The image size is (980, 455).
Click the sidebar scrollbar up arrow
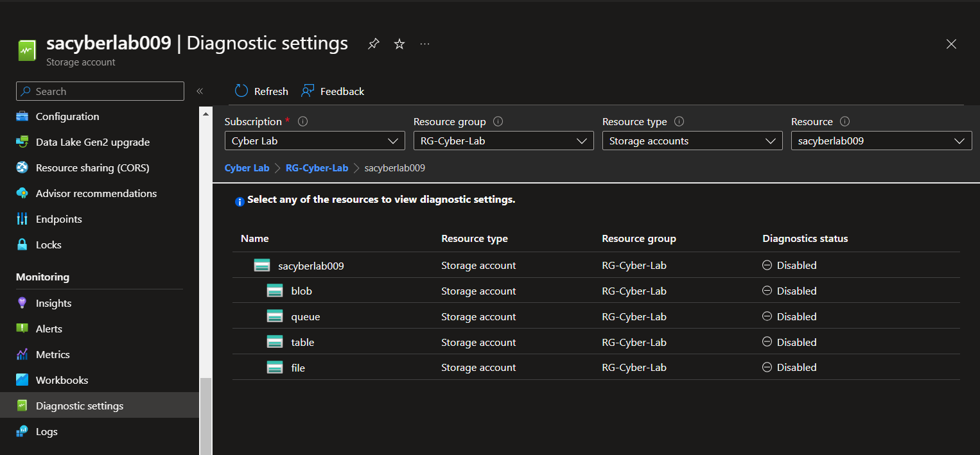206,114
